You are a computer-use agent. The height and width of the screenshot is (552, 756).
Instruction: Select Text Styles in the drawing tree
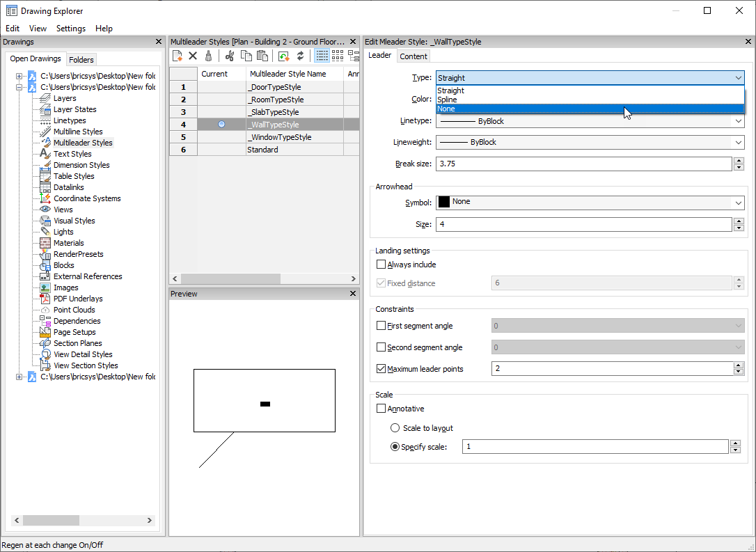click(72, 154)
